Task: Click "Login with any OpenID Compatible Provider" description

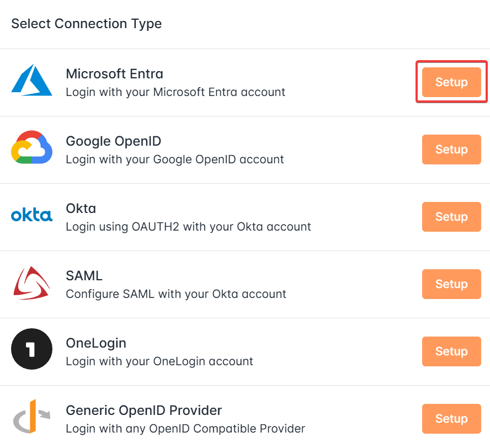Action: tap(185, 429)
